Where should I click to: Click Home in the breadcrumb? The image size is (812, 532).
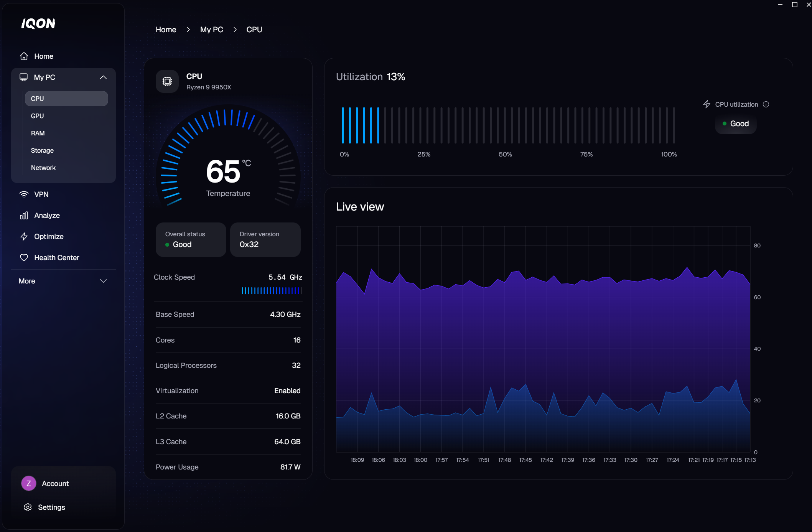point(166,30)
